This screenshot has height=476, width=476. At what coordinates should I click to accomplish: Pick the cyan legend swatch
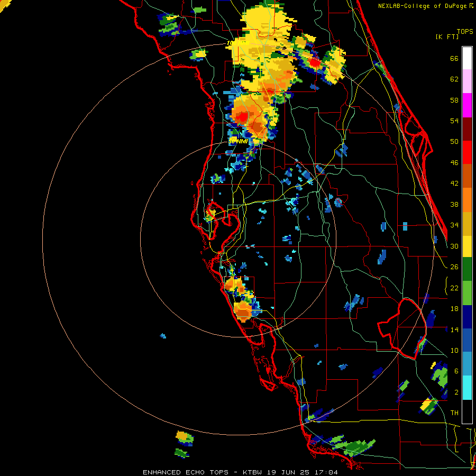pyautogui.click(x=467, y=388)
